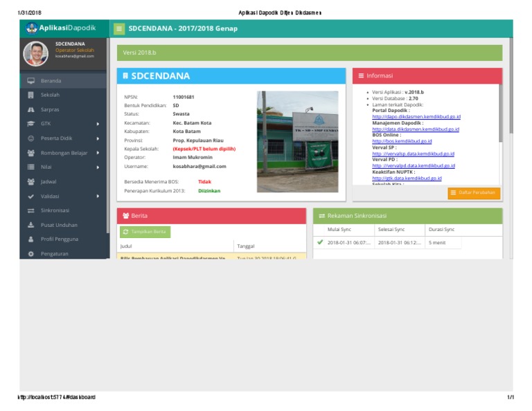This screenshot has width=532, height=411.
Task: Open the BOS Online link
Action: pos(402,141)
